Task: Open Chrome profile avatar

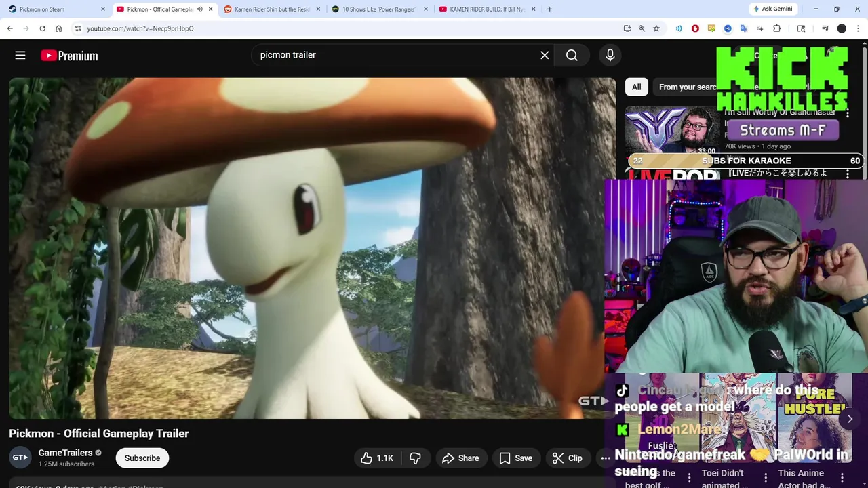Action: [x=842, y=28]
